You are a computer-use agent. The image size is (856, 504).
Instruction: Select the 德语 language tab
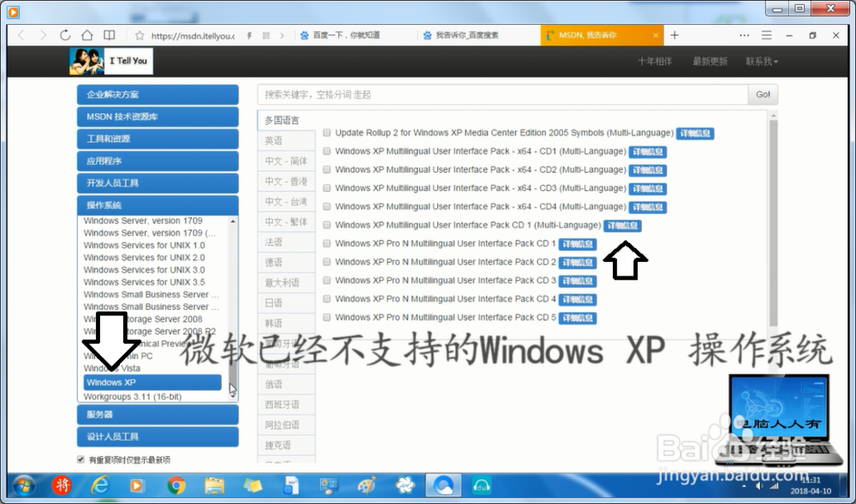point(286,263)
